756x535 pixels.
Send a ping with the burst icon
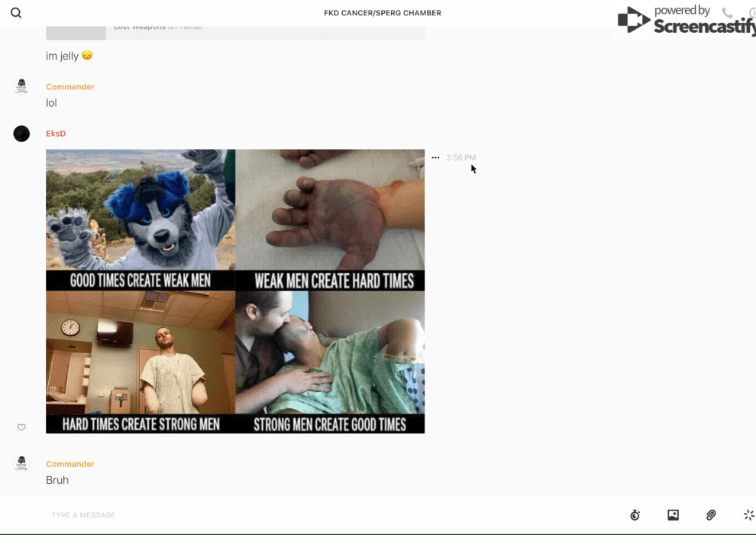click(748, 515)
